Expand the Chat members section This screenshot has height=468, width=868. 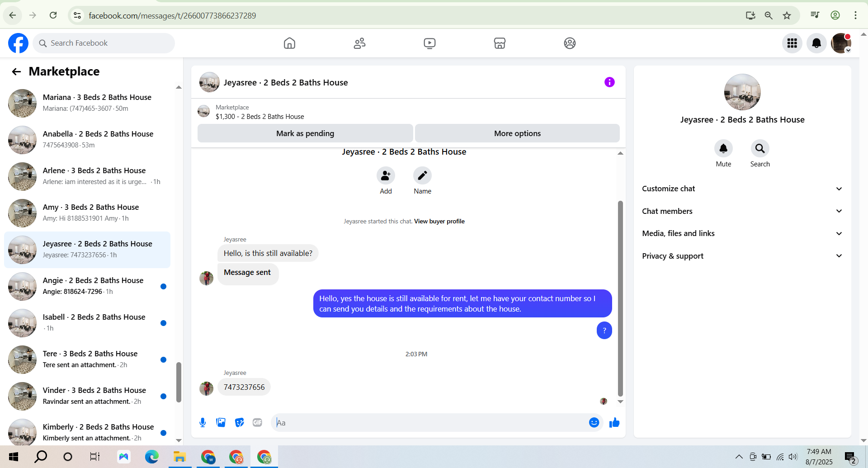click(x=742, y=211)
